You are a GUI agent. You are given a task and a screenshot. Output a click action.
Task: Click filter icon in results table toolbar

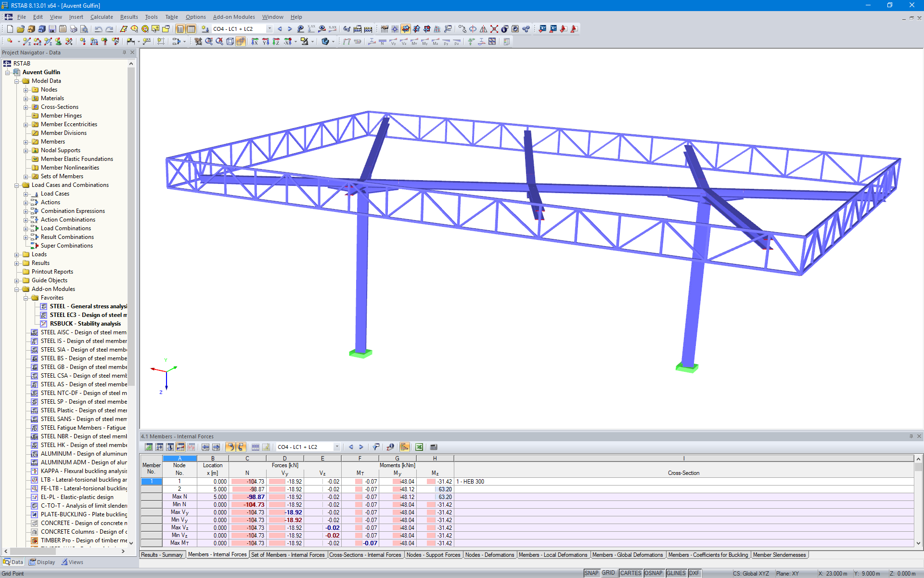(376, 447)
